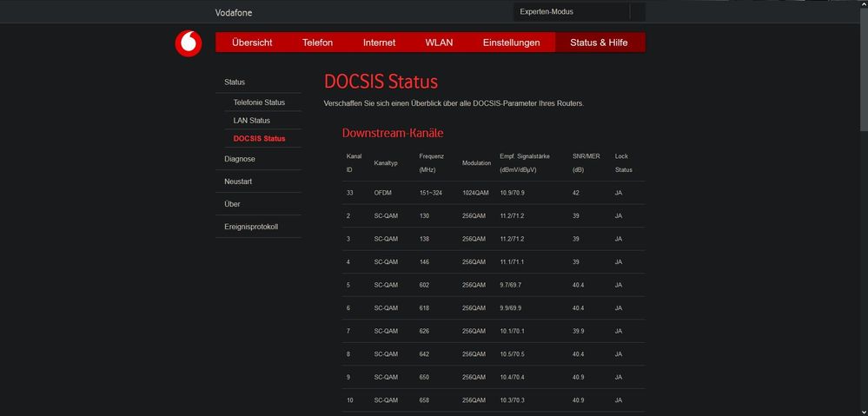Screen dimensions: 868x416
Task: Click the Vodafone logo icon
Action: pyautogui.click(x=189, y=43)
